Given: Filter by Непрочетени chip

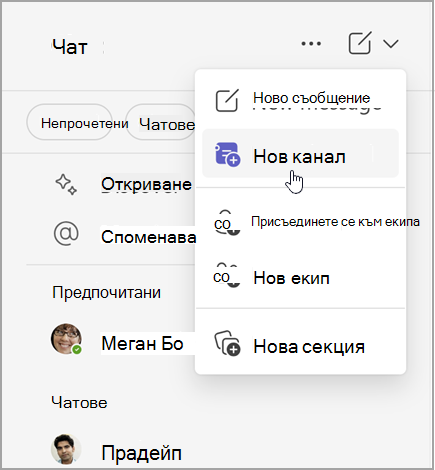Looking at the screenshot, I should pos(70,123).
